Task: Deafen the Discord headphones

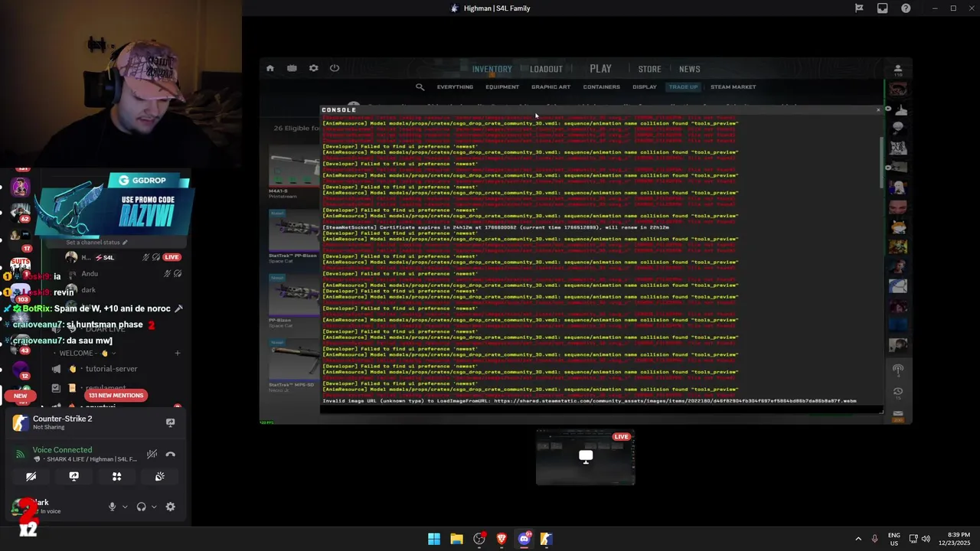Action: coord(141,507)
